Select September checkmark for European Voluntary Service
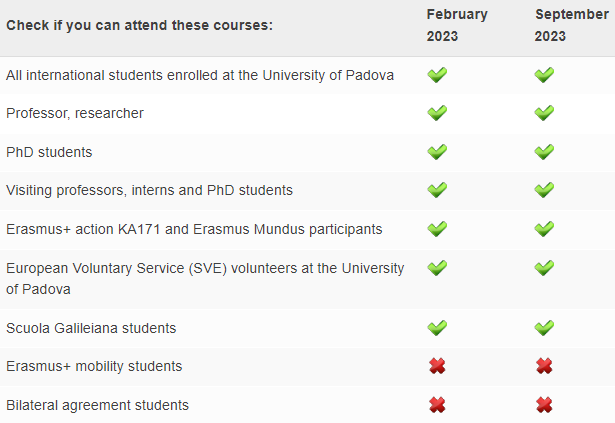615x423 pixels. [x=544, y=268]
